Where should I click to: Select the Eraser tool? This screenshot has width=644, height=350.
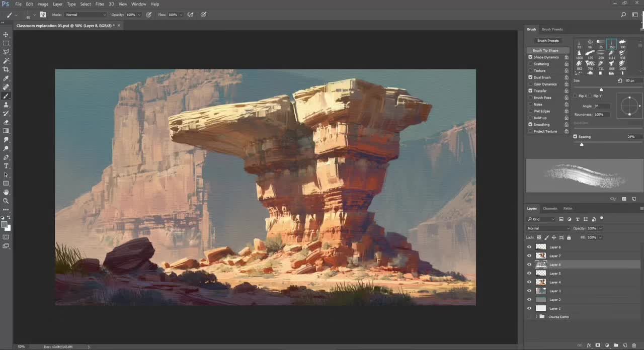tap(6, 122)
